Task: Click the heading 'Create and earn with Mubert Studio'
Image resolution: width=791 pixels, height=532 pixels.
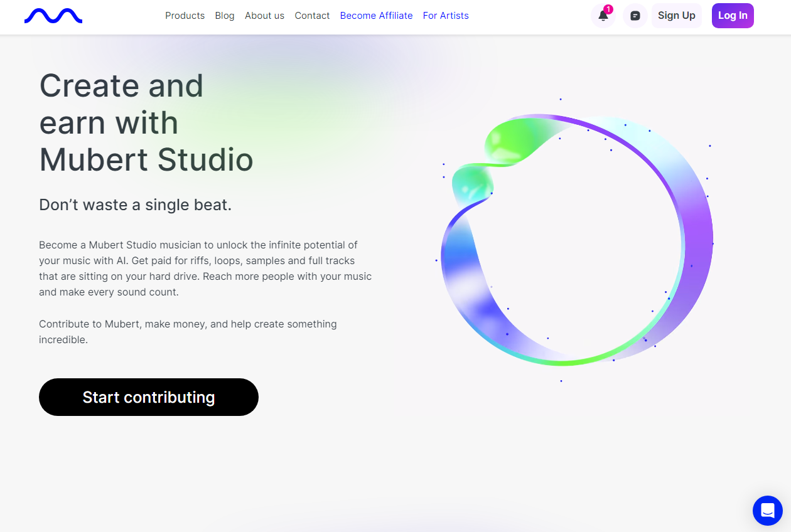Action: click(146, 122)
